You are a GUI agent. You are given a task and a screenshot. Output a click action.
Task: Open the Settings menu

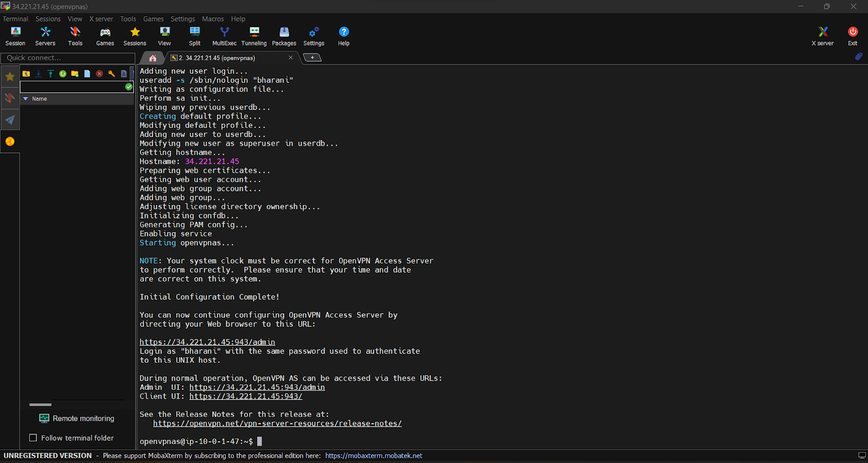[183, 19]
